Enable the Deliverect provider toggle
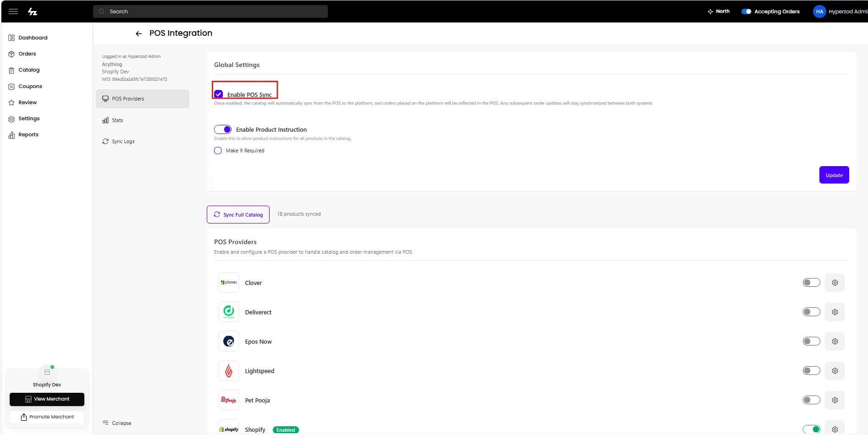 [x=811, y=312]
